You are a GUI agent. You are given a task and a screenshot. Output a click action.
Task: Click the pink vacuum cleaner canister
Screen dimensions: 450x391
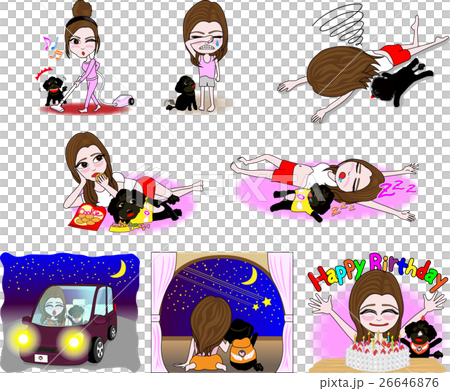click(x=125, y=99)
